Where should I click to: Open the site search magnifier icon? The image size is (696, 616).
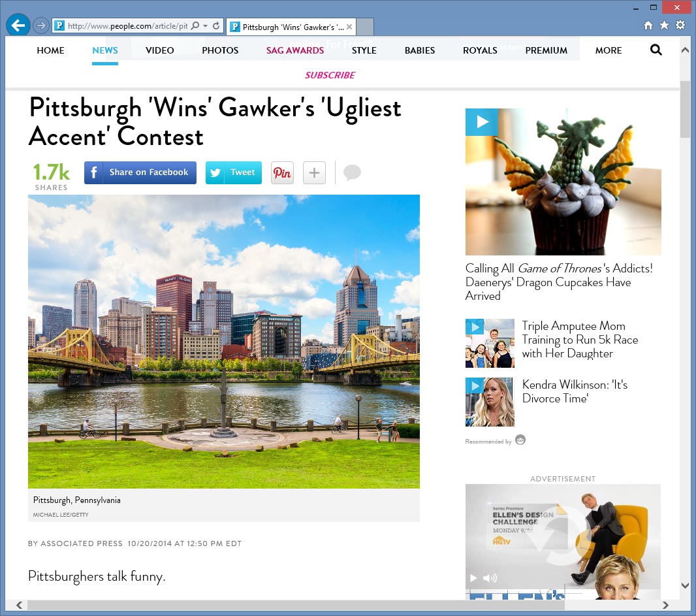coord(656,50)
